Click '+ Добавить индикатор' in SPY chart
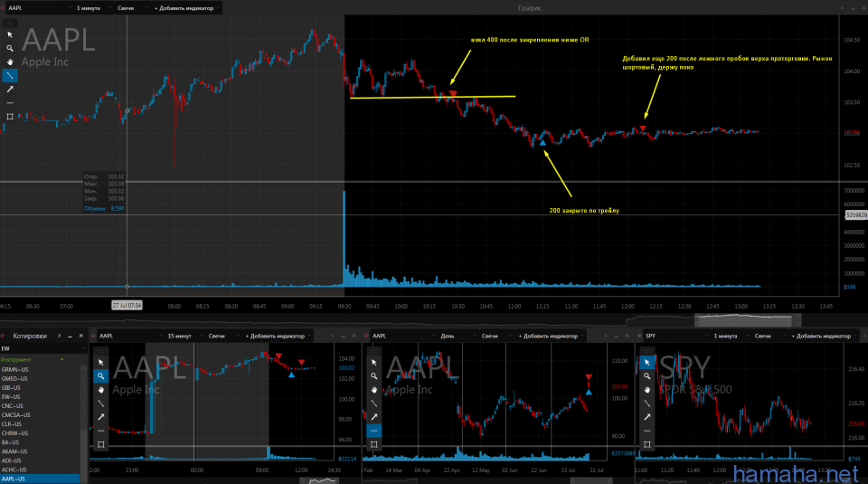Image resolution: width=868 pixels, height=484 pixels. pyautogui.click(x=823, y=336)
